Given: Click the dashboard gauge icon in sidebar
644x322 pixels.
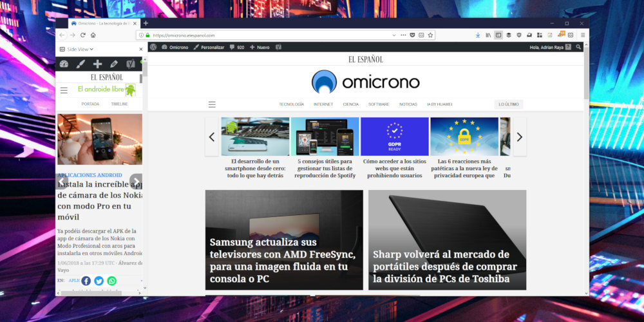Looking at the screenshot, I should [64, 64].
